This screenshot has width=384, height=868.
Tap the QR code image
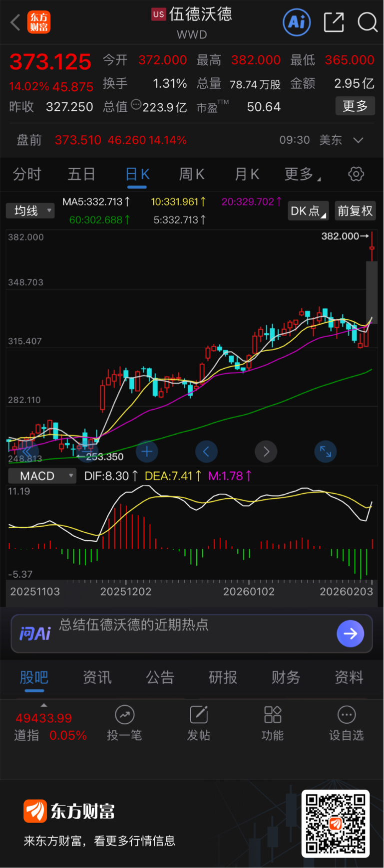(x=336, y=824)
